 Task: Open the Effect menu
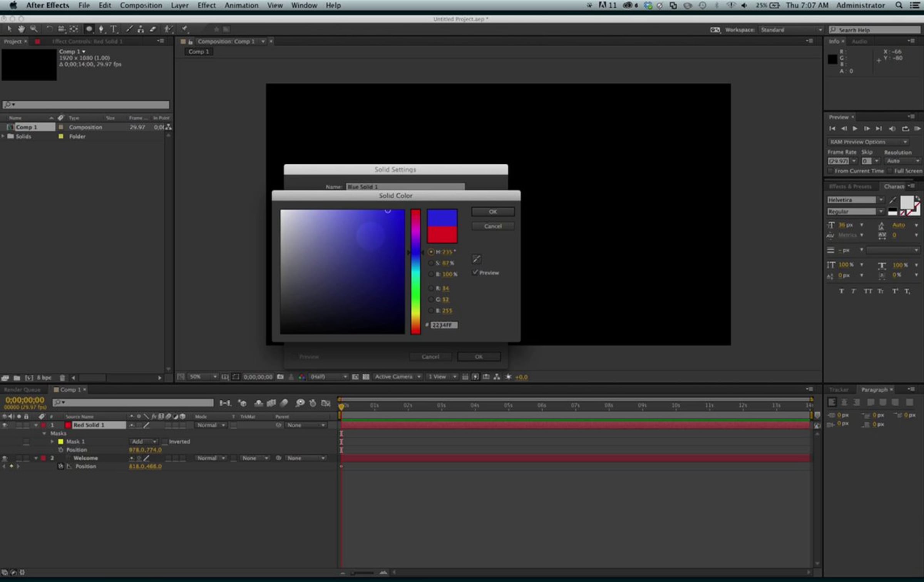pos(207,5)
